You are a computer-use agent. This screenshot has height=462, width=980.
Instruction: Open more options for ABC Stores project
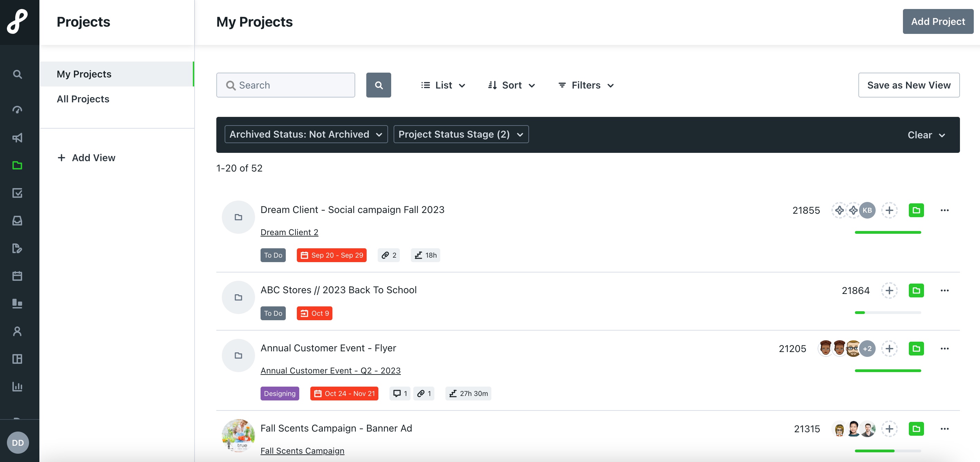[x=944, y=290]
